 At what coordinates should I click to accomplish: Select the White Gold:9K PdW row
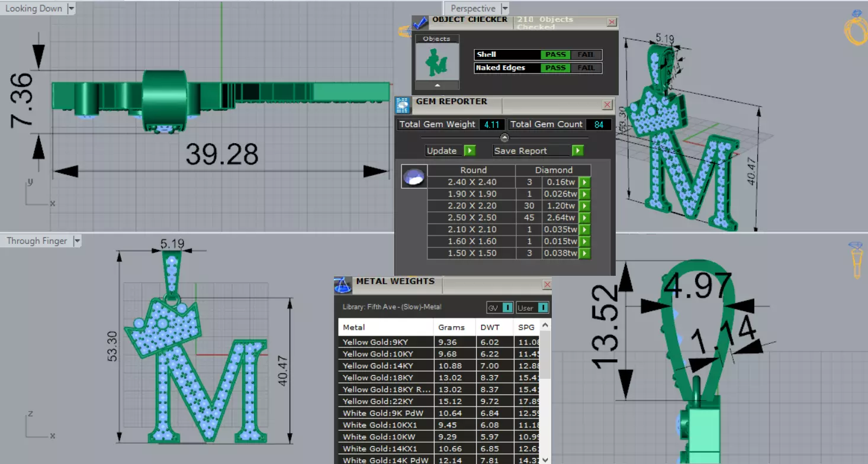point(439,413)
